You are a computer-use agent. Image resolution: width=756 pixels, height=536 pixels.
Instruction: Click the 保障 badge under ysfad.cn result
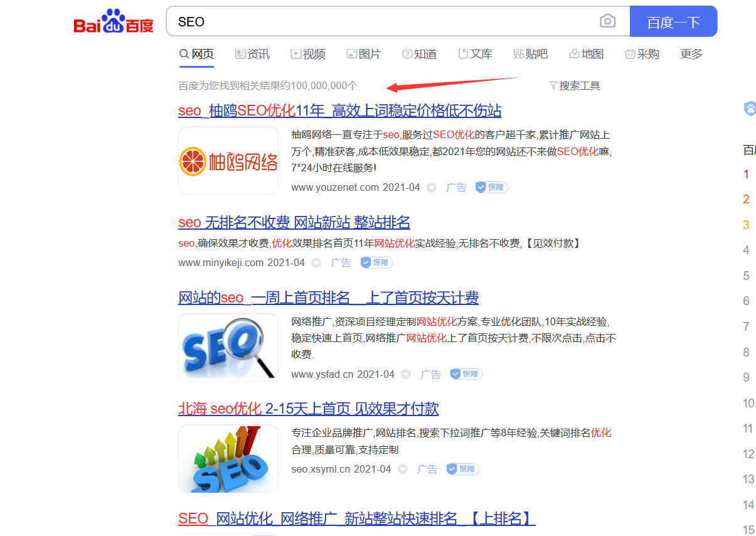[466, 374]
